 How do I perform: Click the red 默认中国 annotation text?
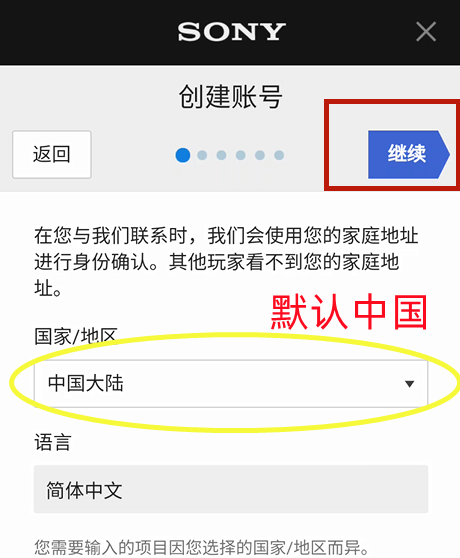[x=349, y=312]
